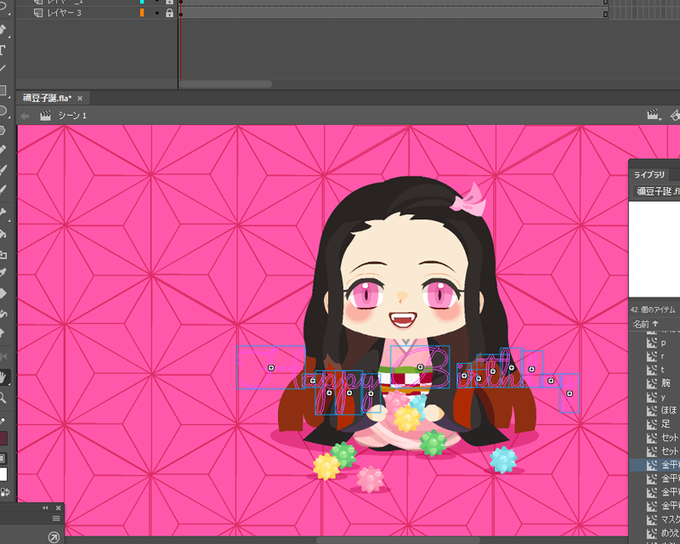The width and height of the screenshot is (680, 544).
Task: Click the back arrow in the edit bar
Action: pos(25,116)
